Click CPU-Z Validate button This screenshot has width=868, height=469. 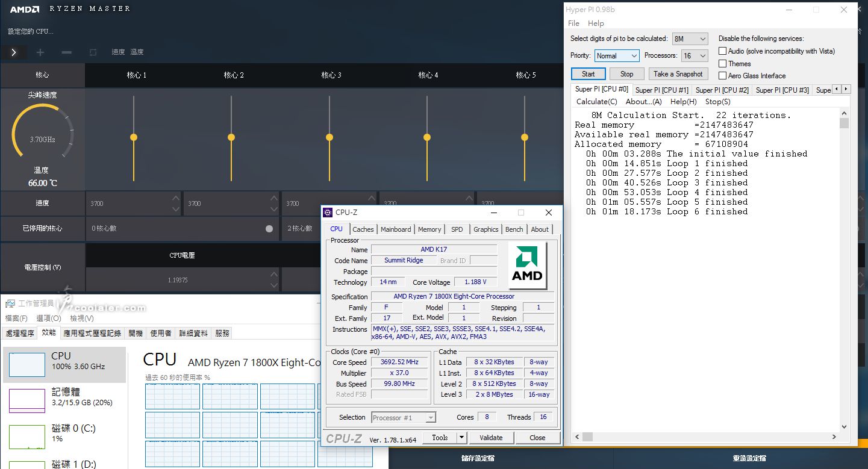pyautogui.click(x=490, y=438)
